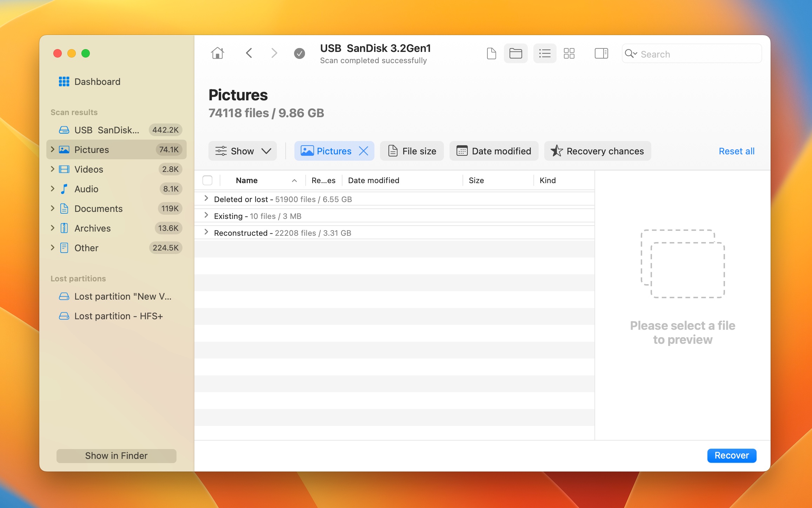Expand Audio sidebar chevron
Screen dimensions: 812x508
tap(52, 189)
